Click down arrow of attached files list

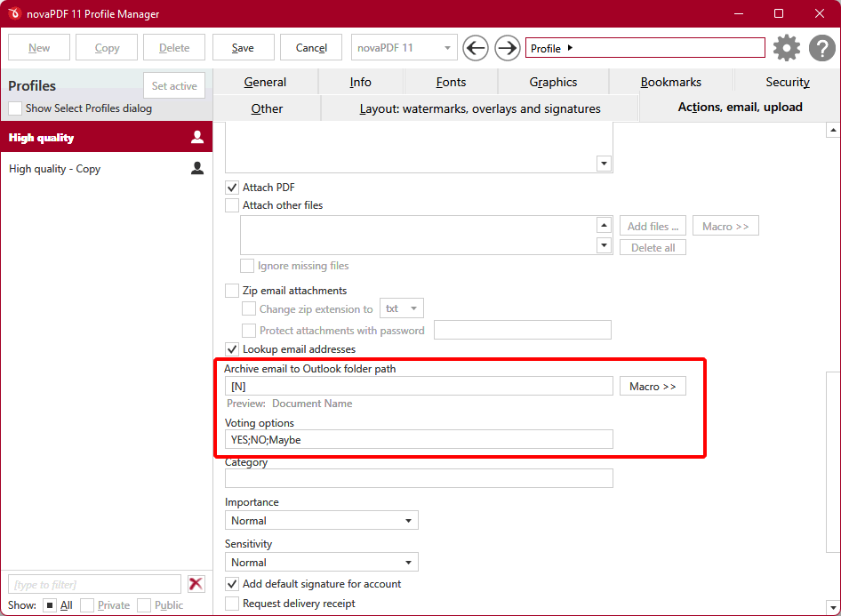pos(604,245)
